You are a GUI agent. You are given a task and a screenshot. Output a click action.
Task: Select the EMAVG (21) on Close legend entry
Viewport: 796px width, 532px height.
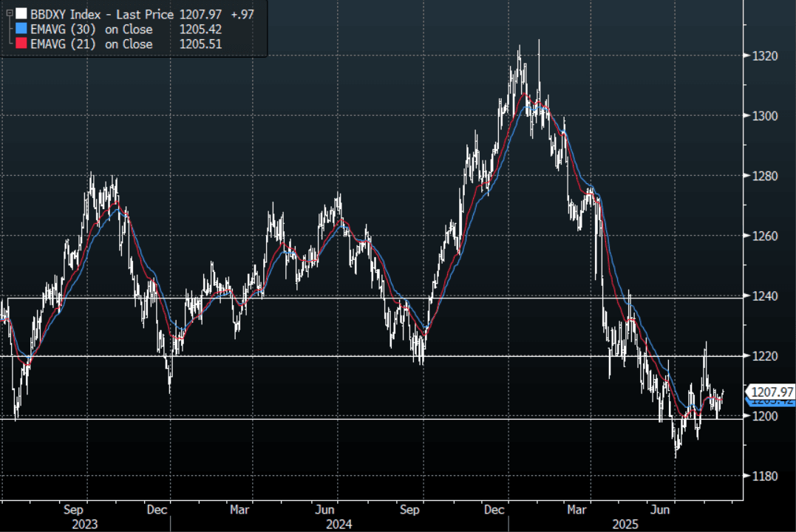[92, 44]
